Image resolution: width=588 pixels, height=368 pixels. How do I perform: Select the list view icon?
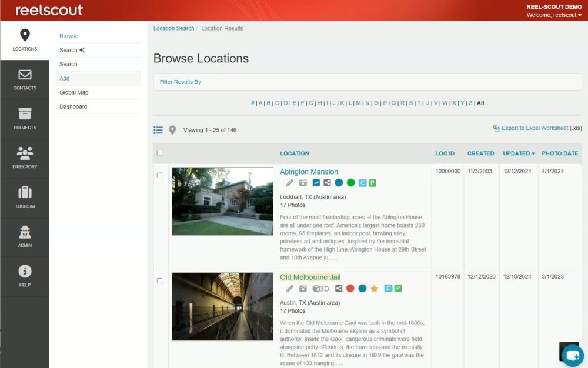158,130
